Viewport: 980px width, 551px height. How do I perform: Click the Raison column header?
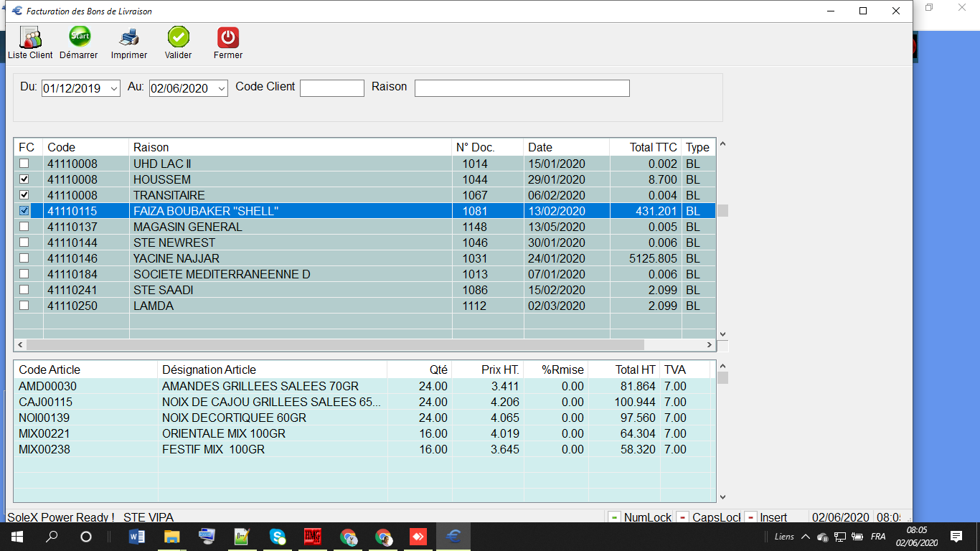291,147
